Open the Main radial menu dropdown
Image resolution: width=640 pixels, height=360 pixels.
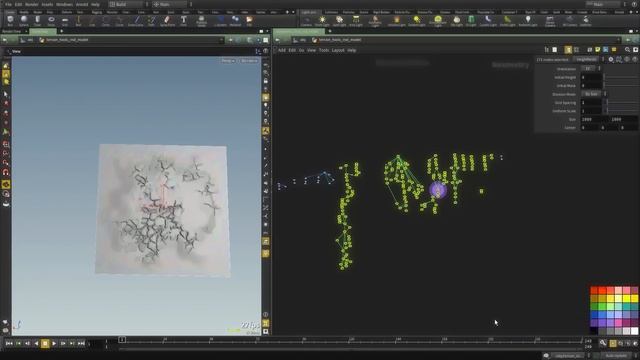tap(170, 4)
